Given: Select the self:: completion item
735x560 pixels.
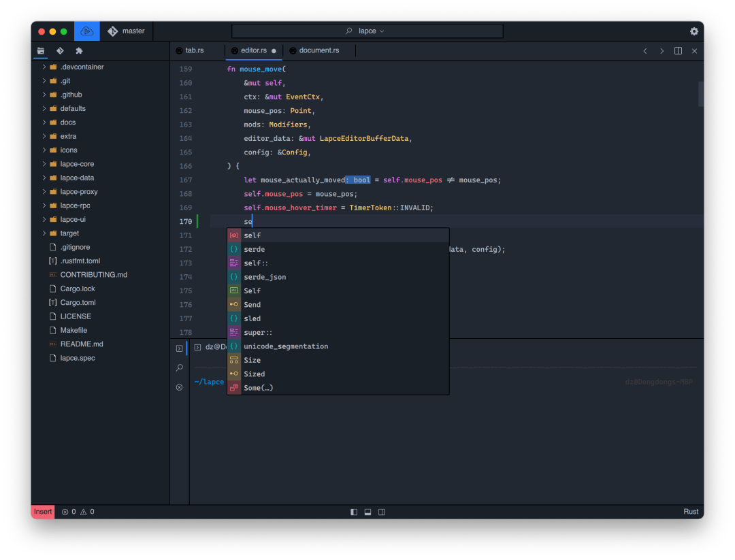Looking at the screenshot, I should click(x=338, y=263).
